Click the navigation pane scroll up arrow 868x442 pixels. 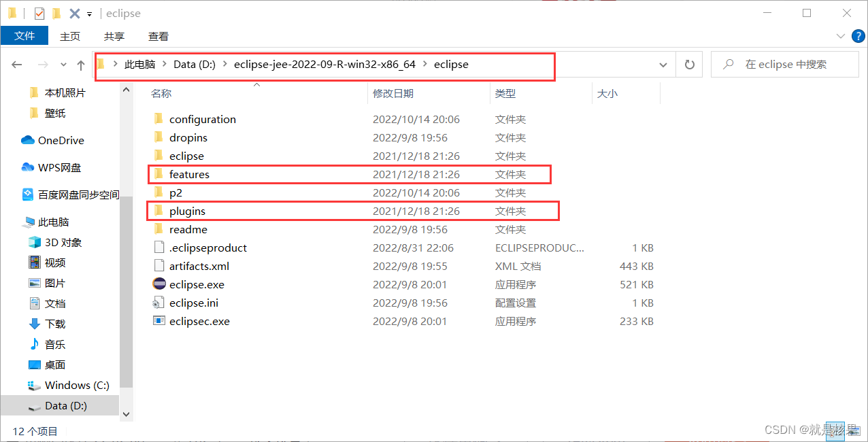point(126,90)
